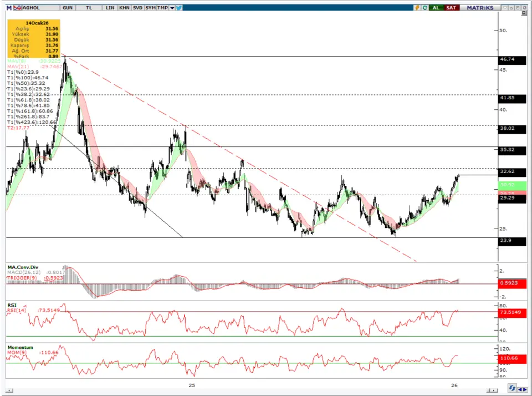Click the Matriks M logo icon
The height and width of the screenshot is (396, 532).
point(9,8)
